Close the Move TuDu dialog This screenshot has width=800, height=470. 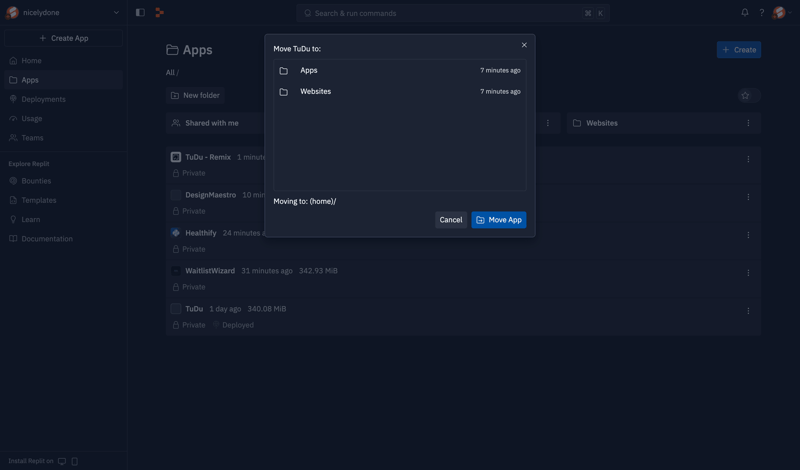point(524,45)
